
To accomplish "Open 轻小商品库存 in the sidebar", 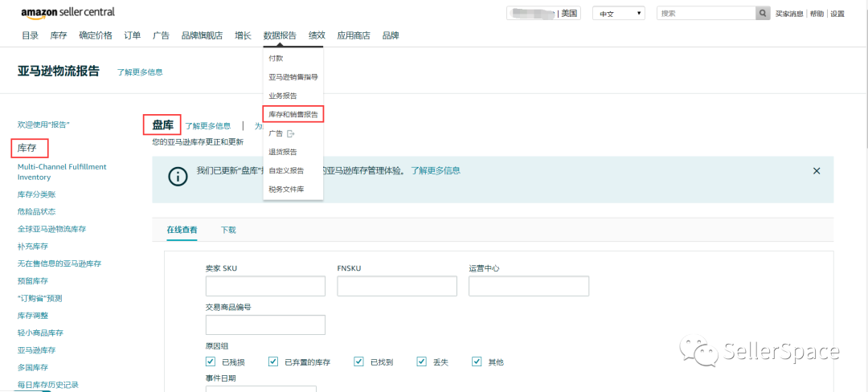I will (40, 333).
